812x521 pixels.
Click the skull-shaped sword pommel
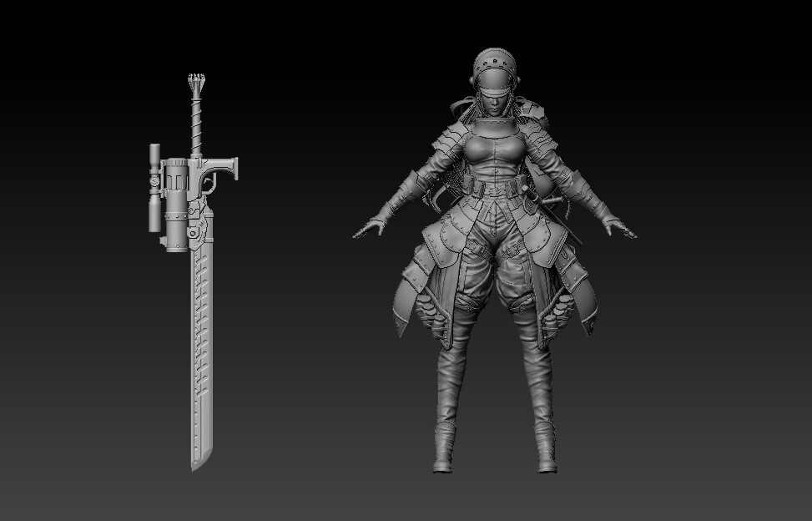(198, 79)
